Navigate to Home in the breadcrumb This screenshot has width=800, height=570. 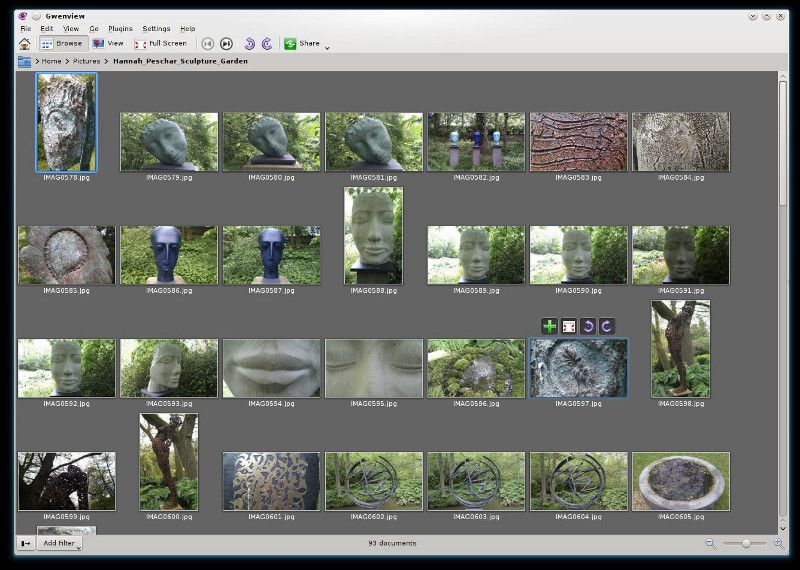[52, 61]
